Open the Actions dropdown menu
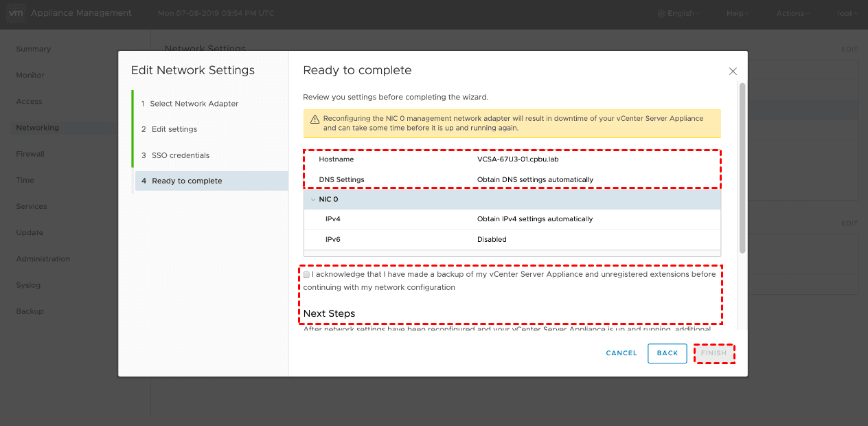The image size is (868, 426). point(792,14)
